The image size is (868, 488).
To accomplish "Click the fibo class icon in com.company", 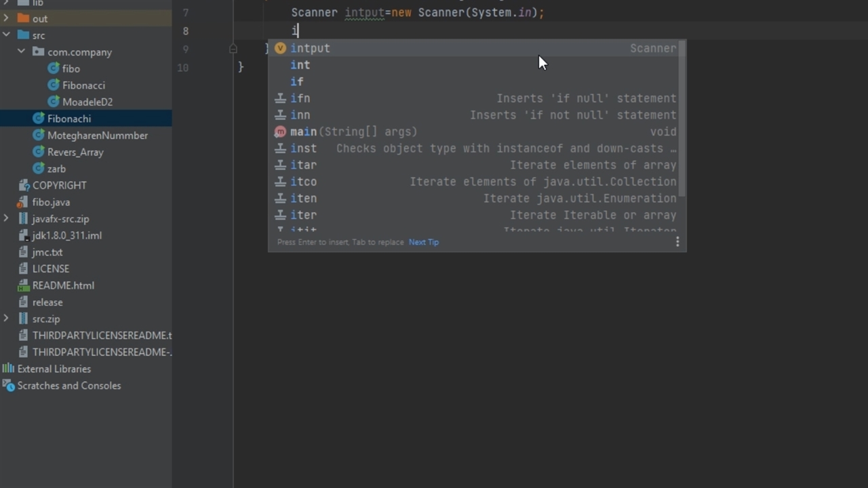I will (54, 68).
